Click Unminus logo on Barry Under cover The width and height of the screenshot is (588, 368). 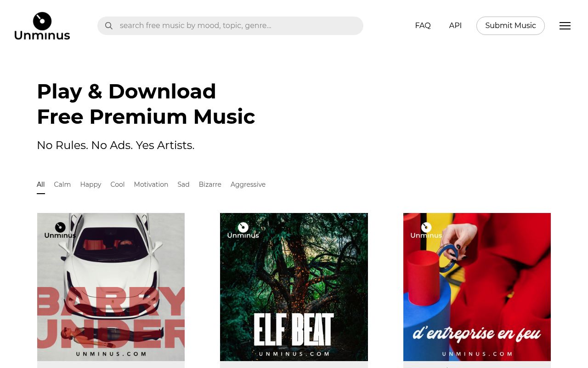coord(60,230)
